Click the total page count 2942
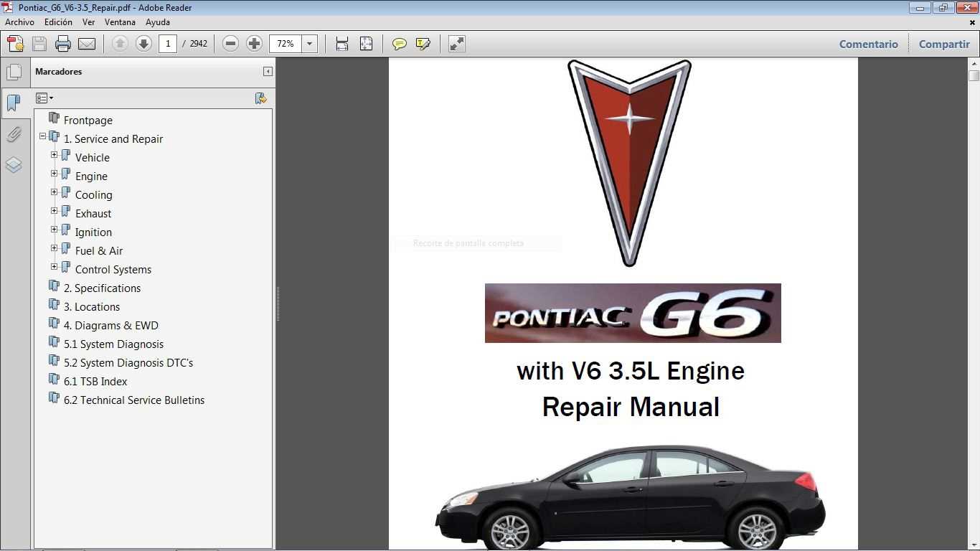This screenshot has height=551, width=980. click(x=198, y=44)
